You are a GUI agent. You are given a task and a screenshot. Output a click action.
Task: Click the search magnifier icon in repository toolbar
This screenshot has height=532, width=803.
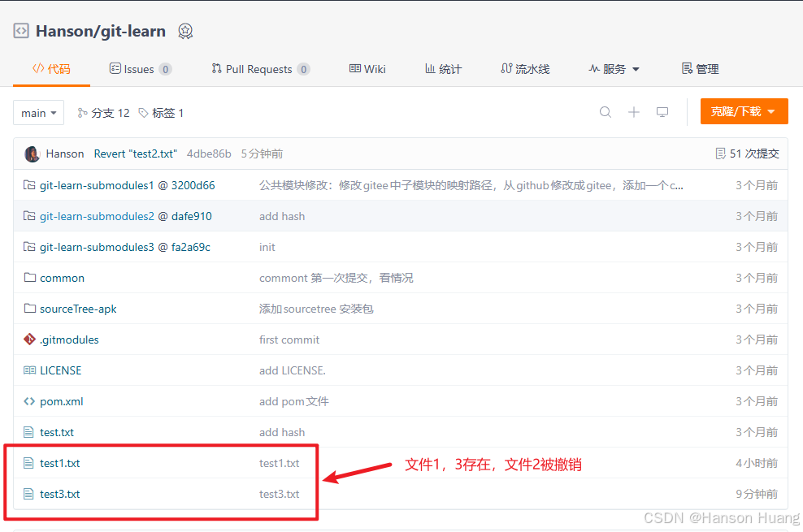pos(606,112)
